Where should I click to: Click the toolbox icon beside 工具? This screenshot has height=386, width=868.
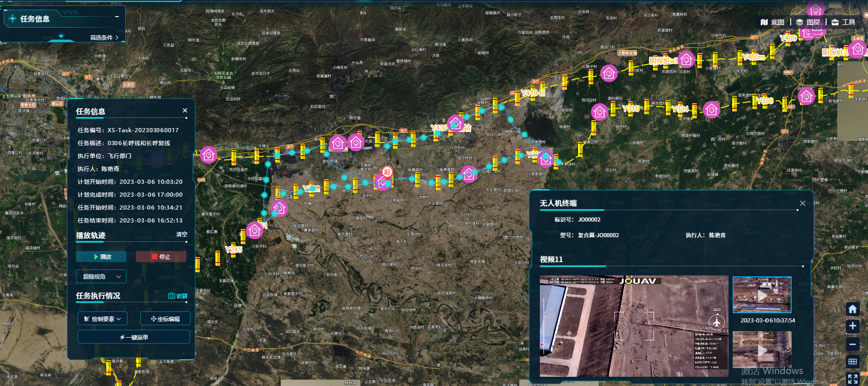click(835, 22)
